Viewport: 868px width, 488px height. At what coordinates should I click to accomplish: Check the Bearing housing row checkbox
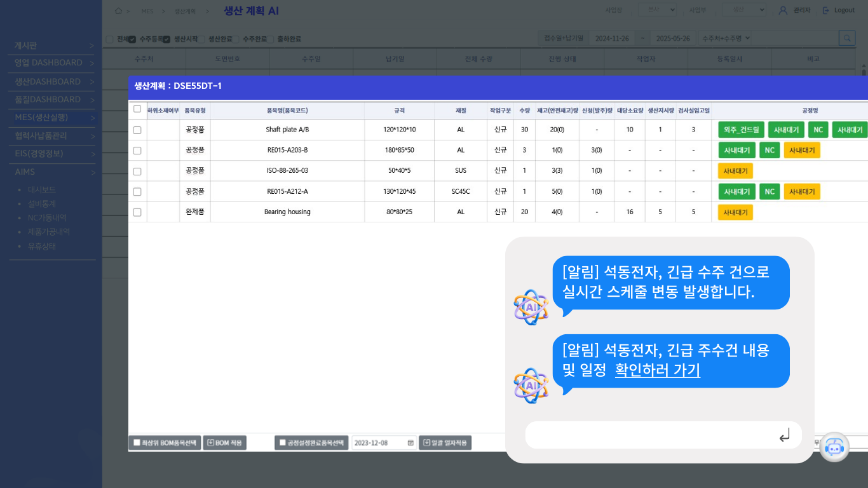coord(137,212)
